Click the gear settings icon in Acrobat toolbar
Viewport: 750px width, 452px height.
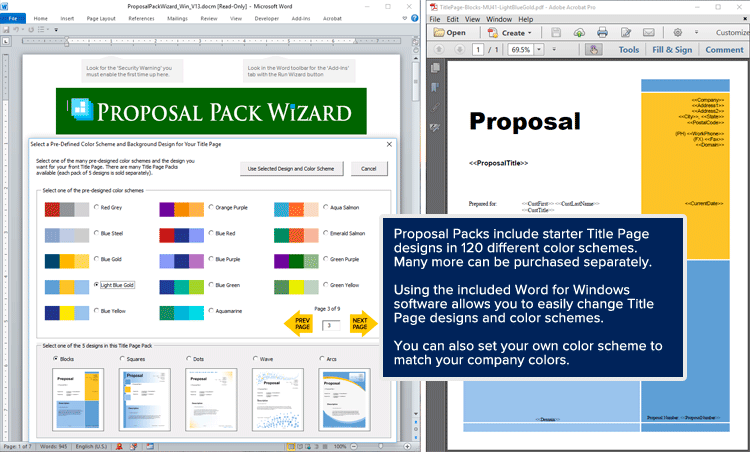tap(677, 33)
